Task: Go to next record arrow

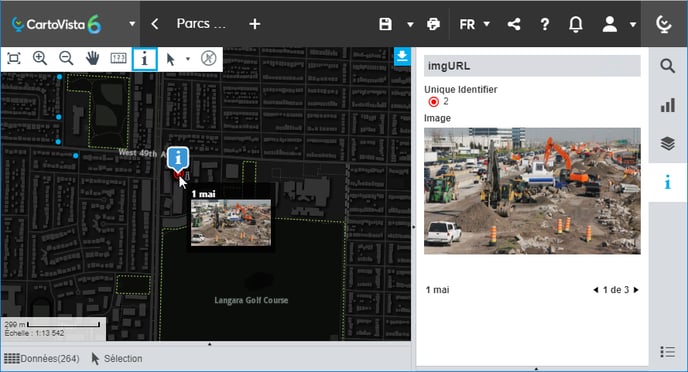Action: [636, 290]
